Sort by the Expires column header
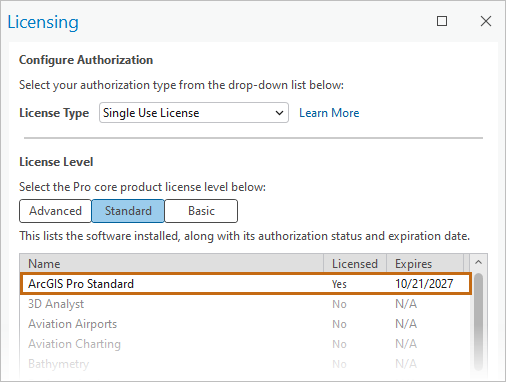Screen dimensions: 506x382 425,264
